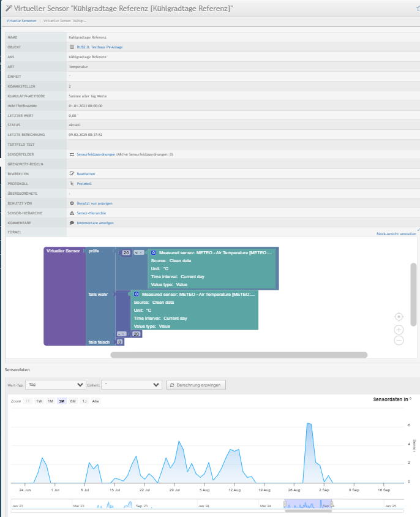
Task: Click the right handle of the chart navigator
Action: pos(332,504)
